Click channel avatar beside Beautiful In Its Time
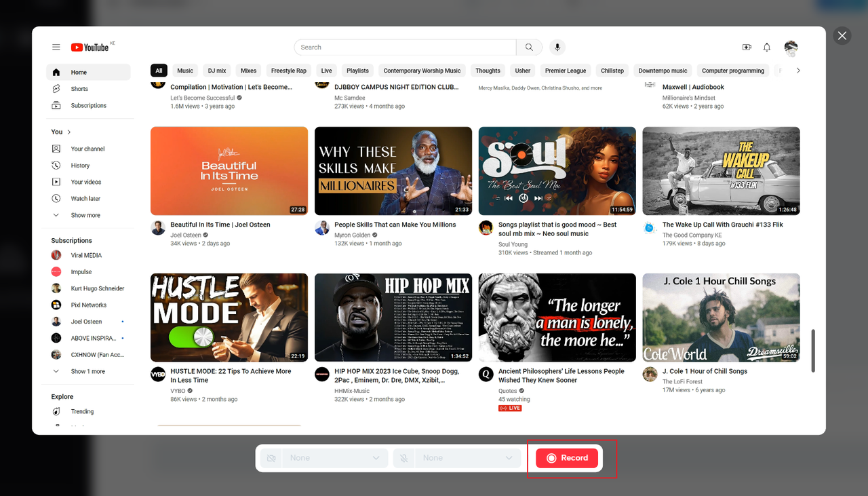This screenshot has height=496, width=868. coord(158,228)
